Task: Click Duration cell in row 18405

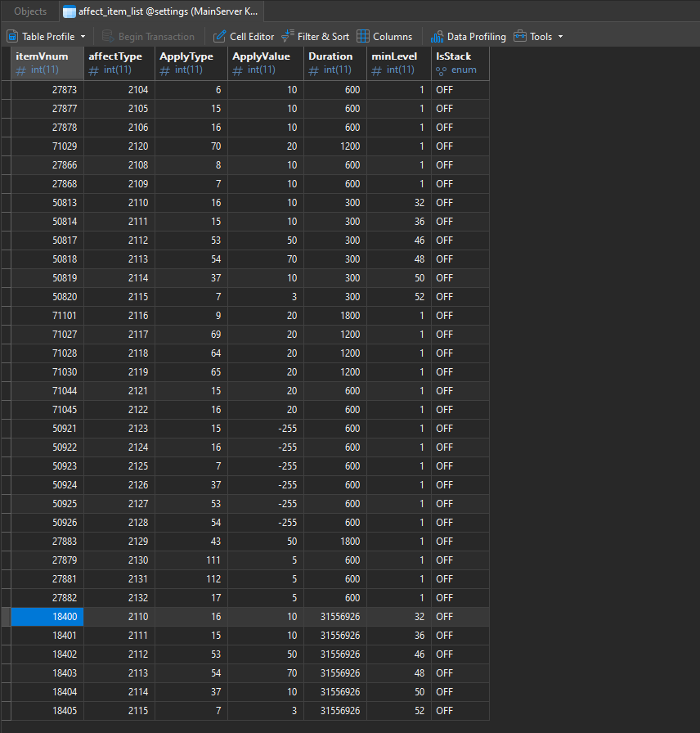Action: click(335, 711)
